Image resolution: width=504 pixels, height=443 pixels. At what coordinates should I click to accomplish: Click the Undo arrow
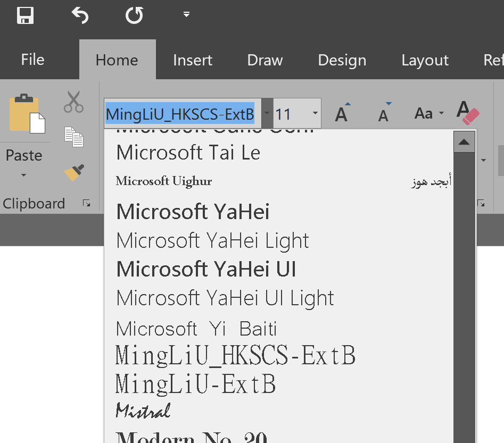click(x=80, y=15)
